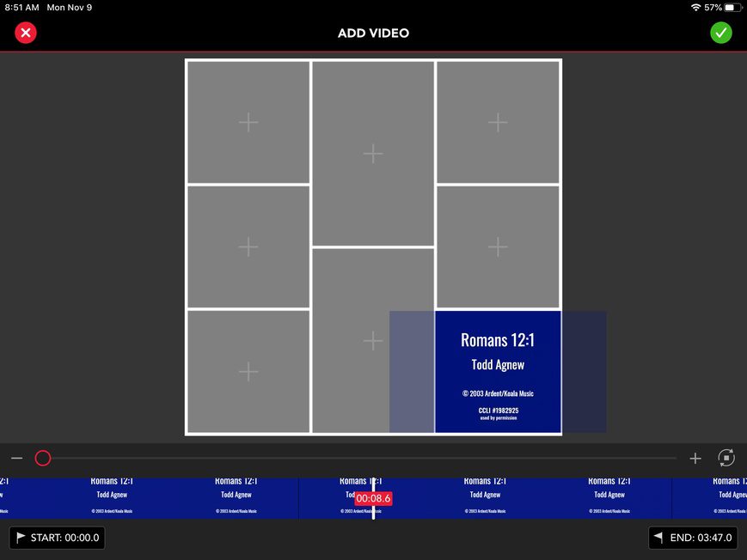
Task: Cancel adding video with the red X
Action: [25, 33]
